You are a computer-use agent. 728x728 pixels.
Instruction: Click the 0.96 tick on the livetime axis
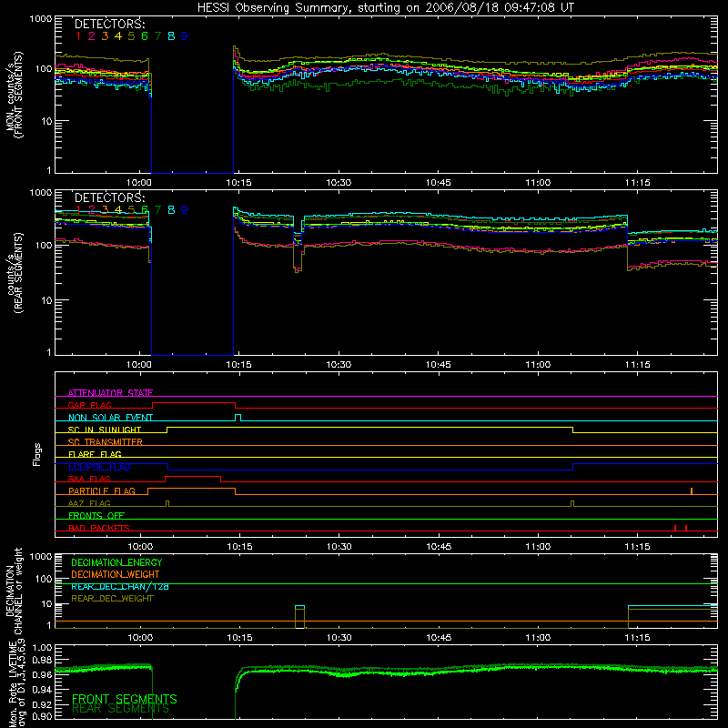(42, 674)
